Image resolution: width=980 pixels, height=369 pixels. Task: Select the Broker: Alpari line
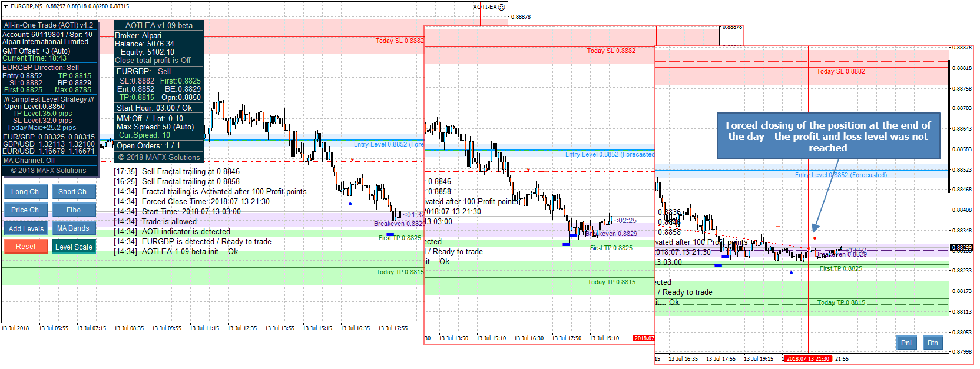(x=138, y=36)
